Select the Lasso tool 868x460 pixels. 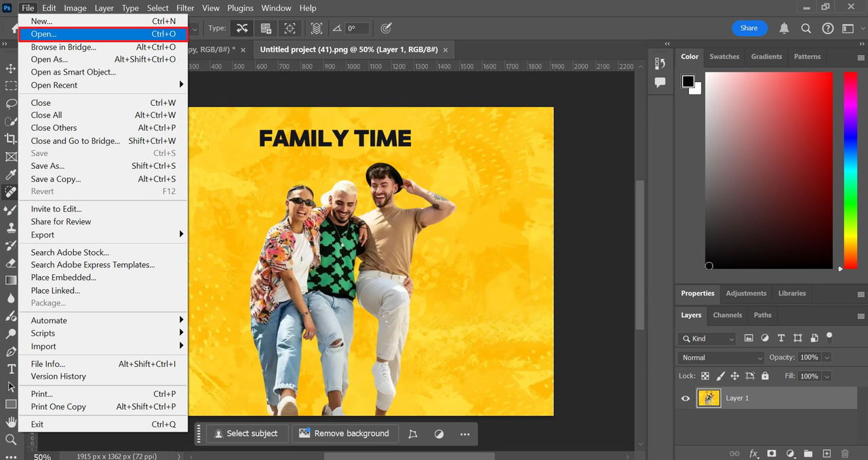[x=11, y=104]
